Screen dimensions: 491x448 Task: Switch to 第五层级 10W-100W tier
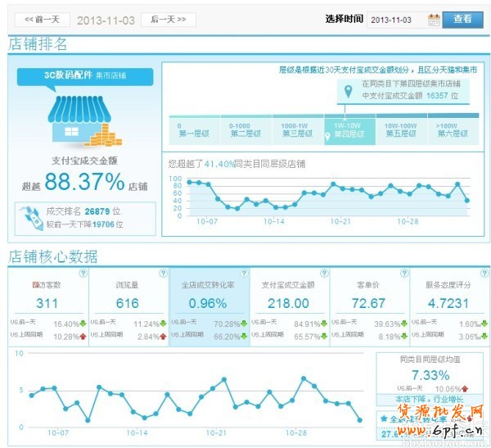pos(402,131)
